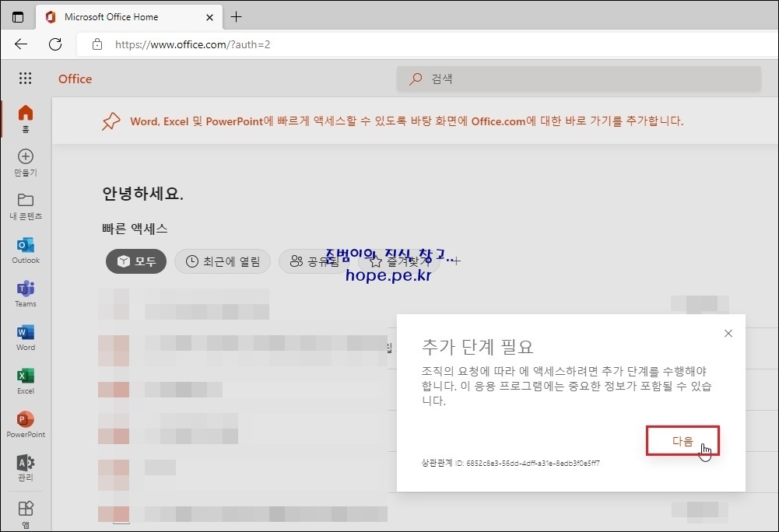Click the site lock icon in address bar
779x532 pixels.
point(97,44)
